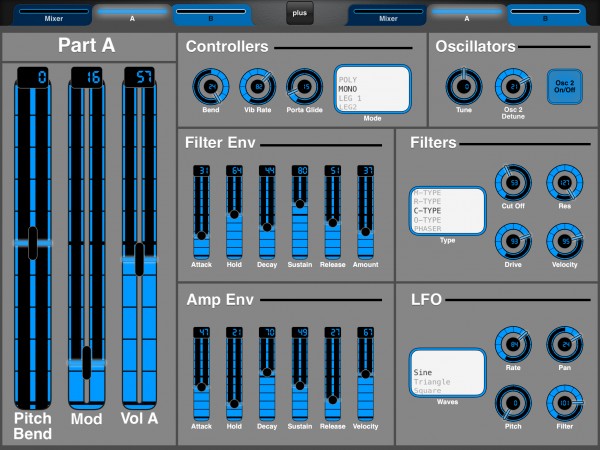Screen dimensions: 600x450
Task: Click the plus button
Action: pos(300,13)
